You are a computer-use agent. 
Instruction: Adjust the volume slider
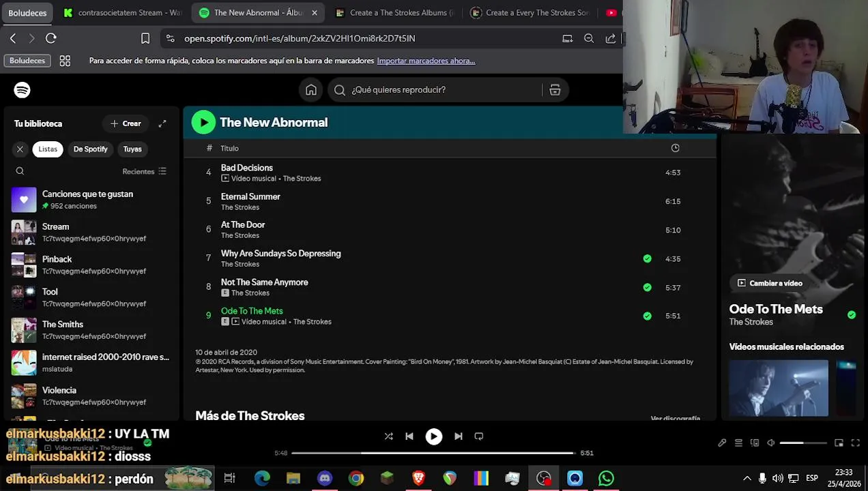click(x=803, y=443)
